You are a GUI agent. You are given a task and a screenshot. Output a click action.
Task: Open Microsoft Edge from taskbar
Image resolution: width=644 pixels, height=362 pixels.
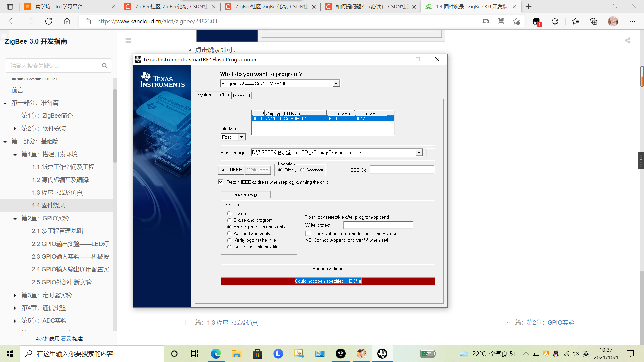click(x=216, y=354)
